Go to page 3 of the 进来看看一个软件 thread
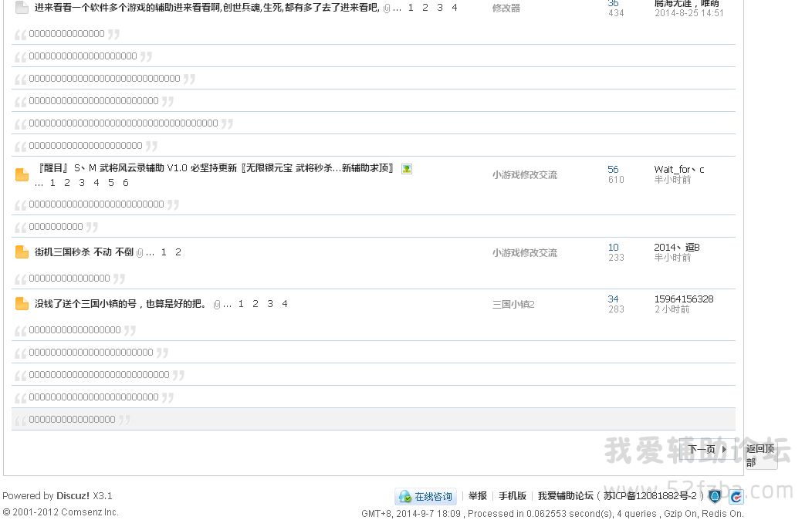 click(x=440, y=8)
